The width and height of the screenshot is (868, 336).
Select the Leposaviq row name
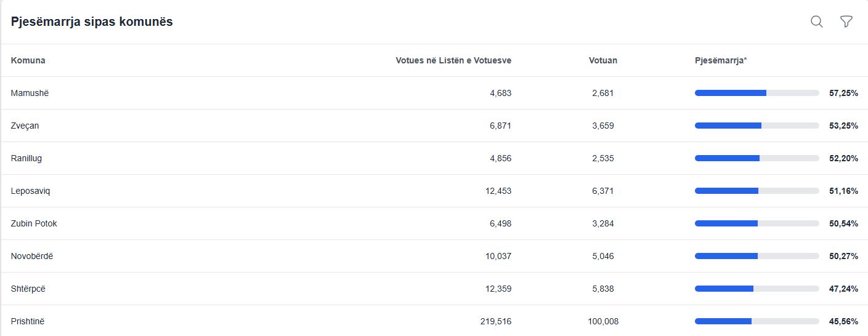(30, 191)
